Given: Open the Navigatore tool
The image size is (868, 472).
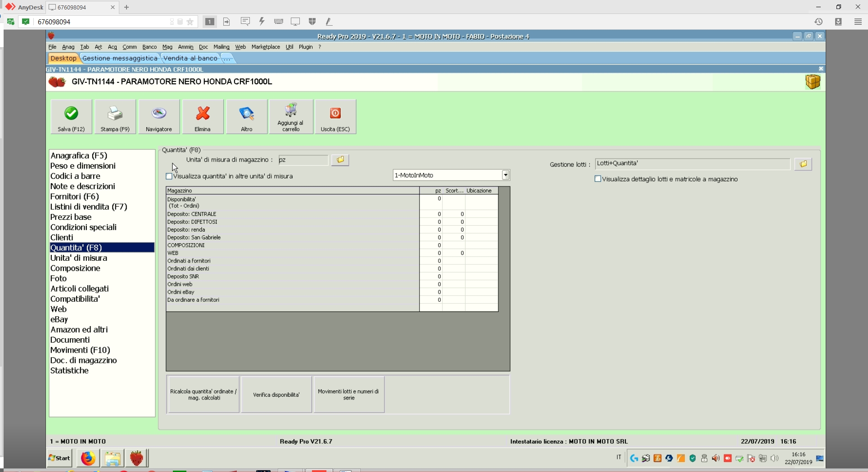Looking at the screenshot, I should tap(159, 117).
